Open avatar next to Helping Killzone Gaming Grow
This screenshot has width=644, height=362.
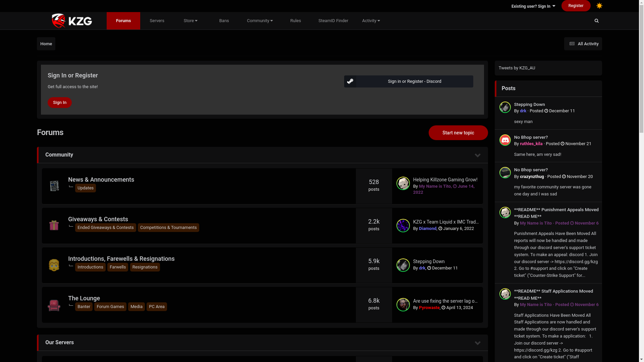tap(403, 183)
